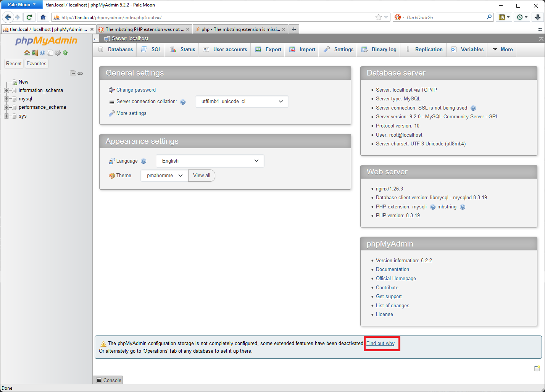Click browser Forward arrow button
545x392 pixels.
click(x=18, y=17)
